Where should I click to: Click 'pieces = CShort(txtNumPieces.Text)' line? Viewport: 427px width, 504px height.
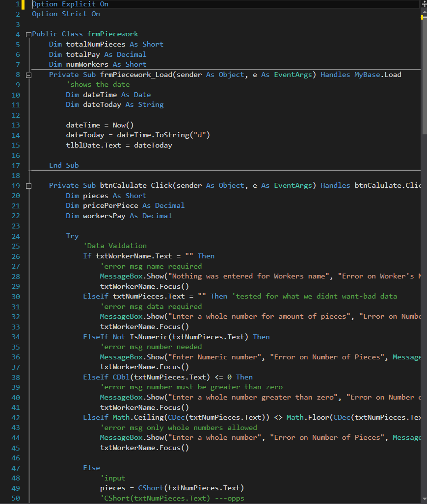click(x=172, y=488)
